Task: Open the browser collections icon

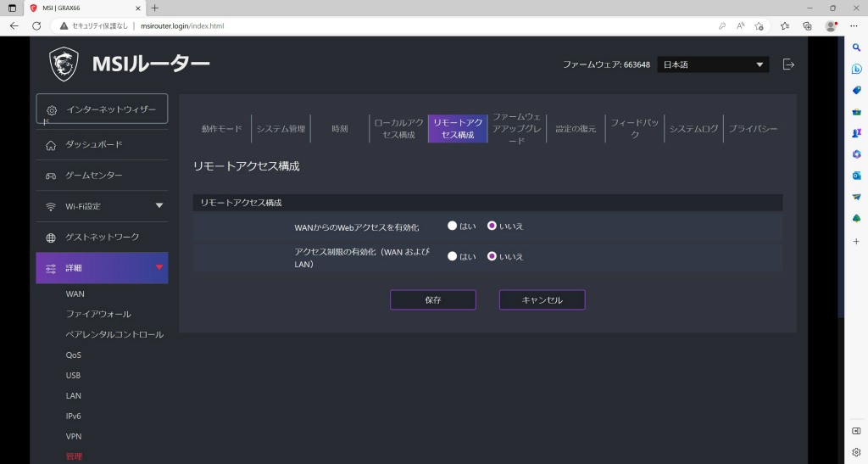Action: (x=807, y=26)
